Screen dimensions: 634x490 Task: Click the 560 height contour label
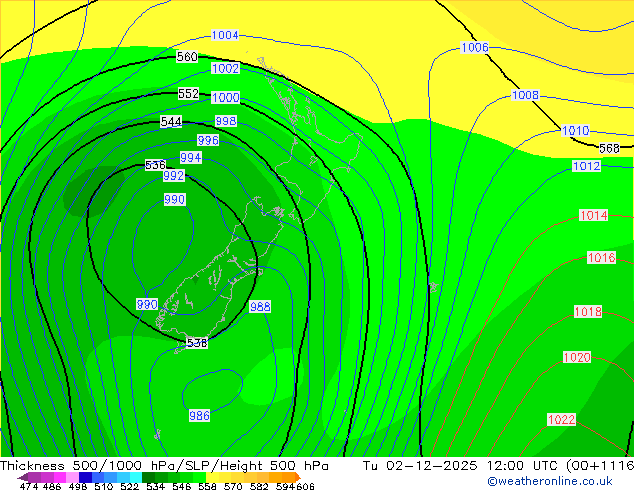[x=187, y=57]
